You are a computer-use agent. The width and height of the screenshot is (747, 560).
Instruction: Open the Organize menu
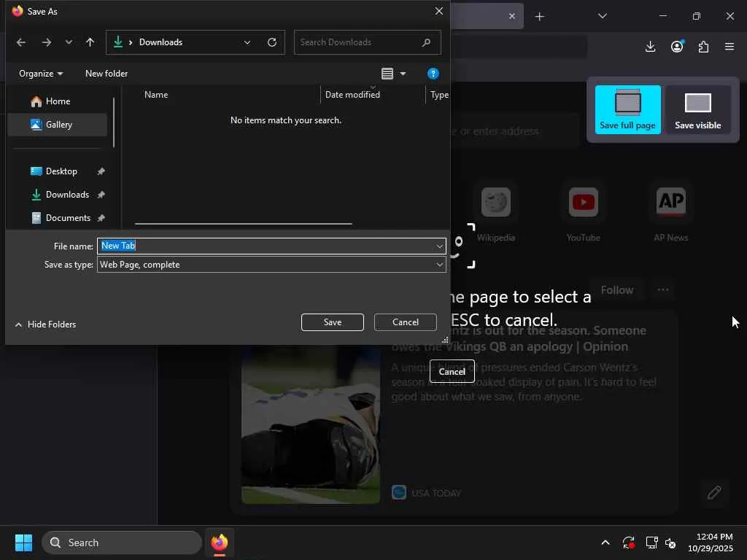(x=41, y=74)
